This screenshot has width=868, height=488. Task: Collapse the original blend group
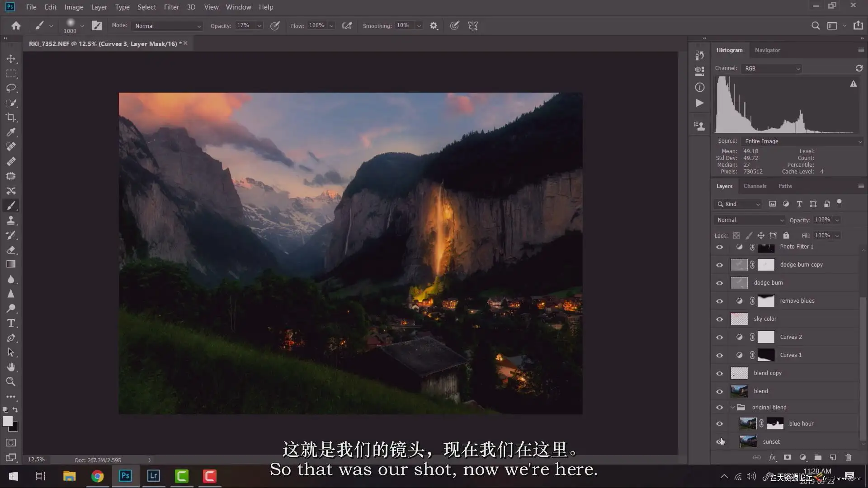pos(733,407)
